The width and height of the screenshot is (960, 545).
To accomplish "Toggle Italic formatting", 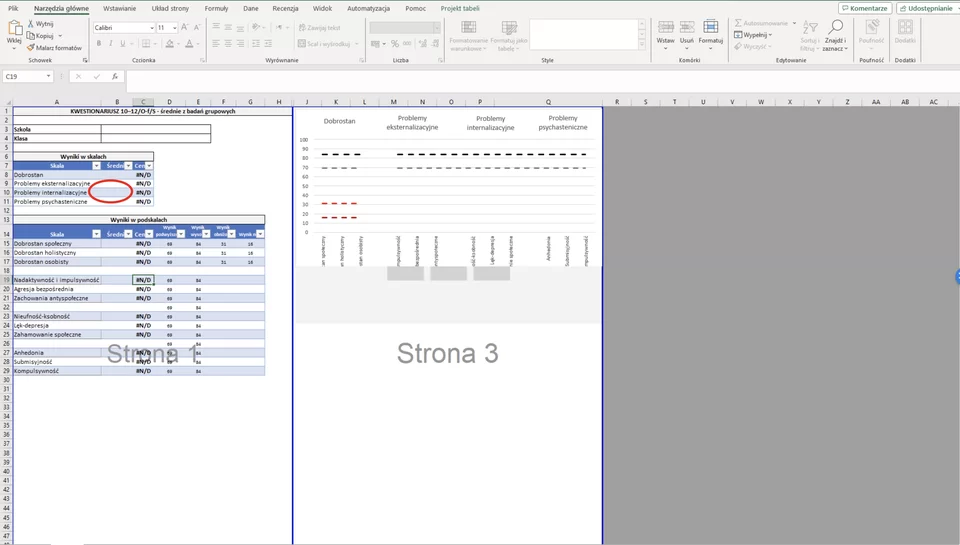I will point(111,43).
